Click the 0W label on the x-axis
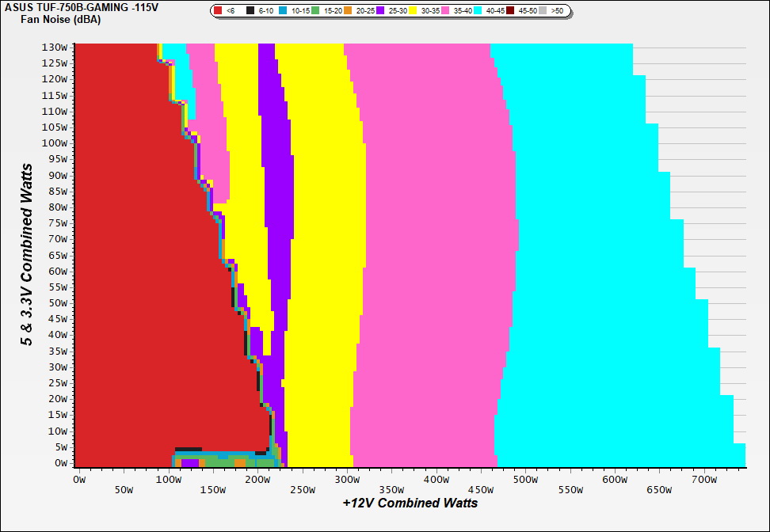 (78, 479)
